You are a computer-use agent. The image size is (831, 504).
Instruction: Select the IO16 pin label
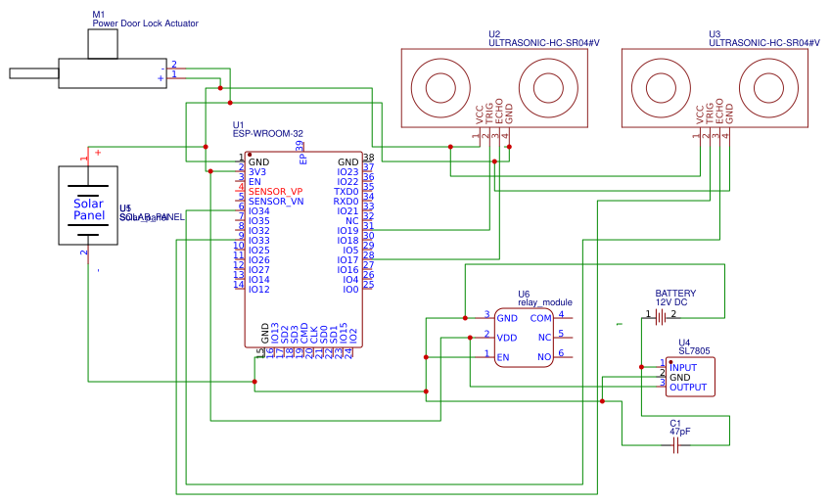click(347, 270)
